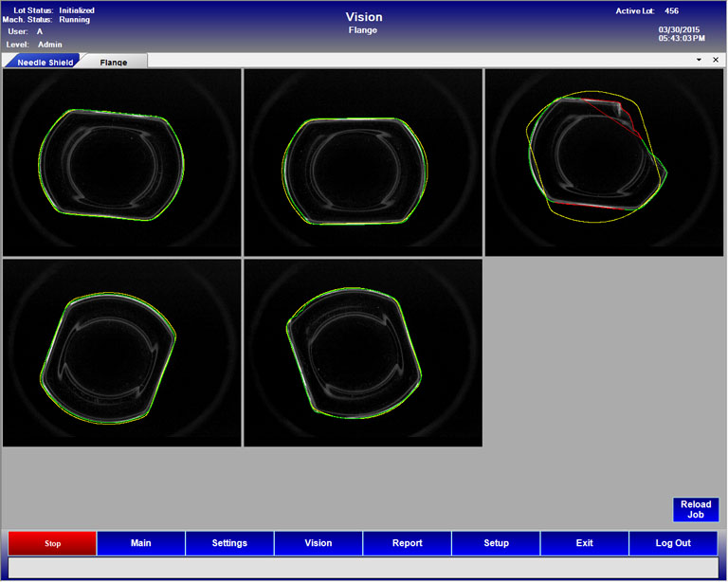This screenshot has width=728, height=582.
Task: Click the empty status message bar
Action: pyautogui.click(x=363, y=567)
